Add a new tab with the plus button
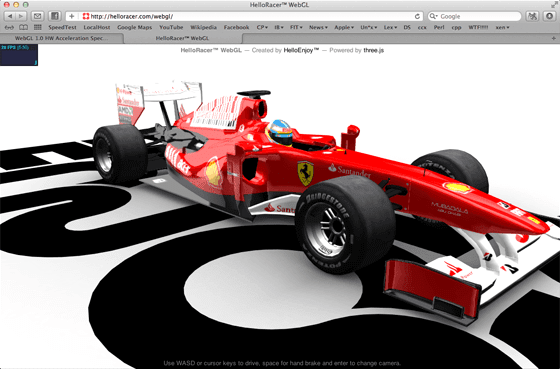 (554, 38)
